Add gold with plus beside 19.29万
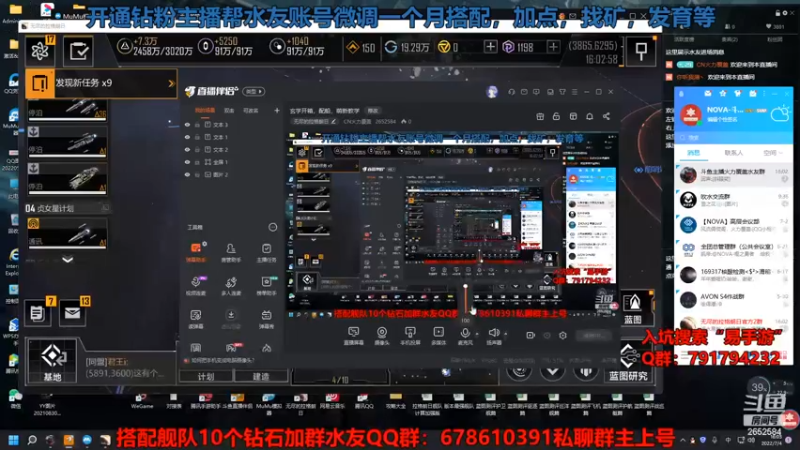Screen dimensions: 800x450 (490, 47)
